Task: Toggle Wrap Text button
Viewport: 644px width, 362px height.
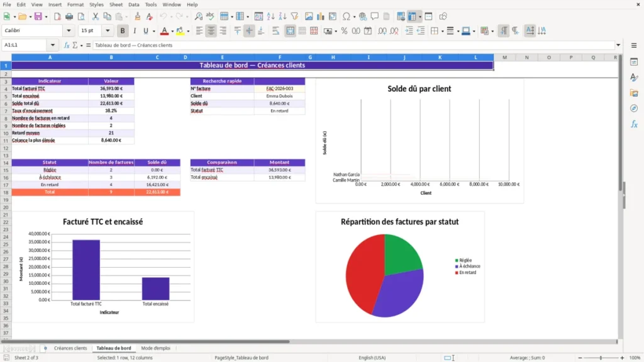Action: tap(275, 31)
